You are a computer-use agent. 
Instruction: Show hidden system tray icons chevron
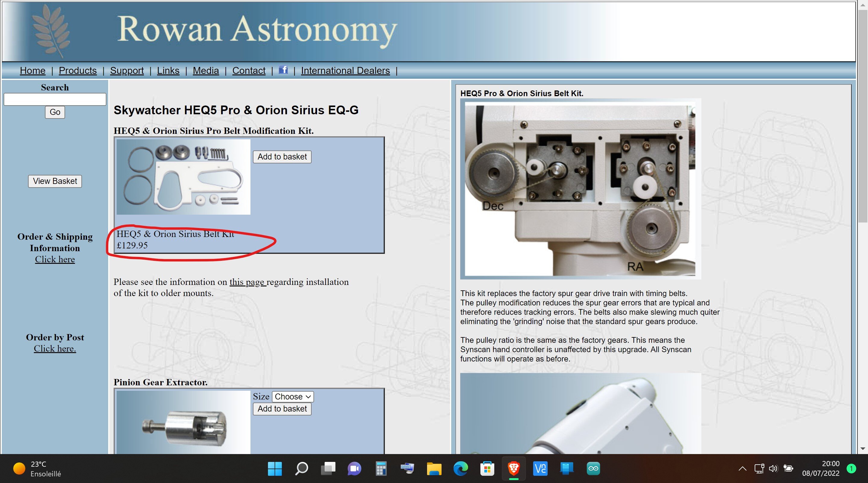(x=742, y=469)
